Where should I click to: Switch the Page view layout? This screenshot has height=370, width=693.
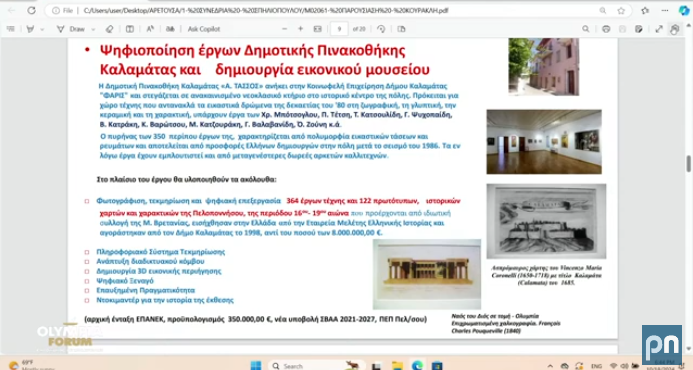[x=401, y=29]
